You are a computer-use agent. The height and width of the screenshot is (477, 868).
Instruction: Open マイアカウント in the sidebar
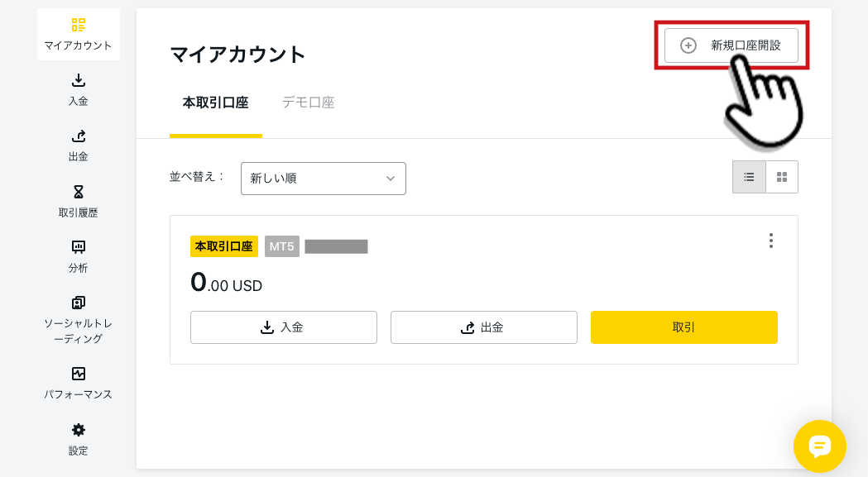78,35
